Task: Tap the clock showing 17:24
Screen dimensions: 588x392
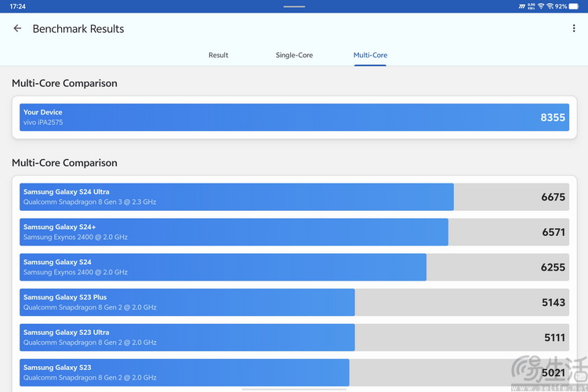Action: [17, 6]
